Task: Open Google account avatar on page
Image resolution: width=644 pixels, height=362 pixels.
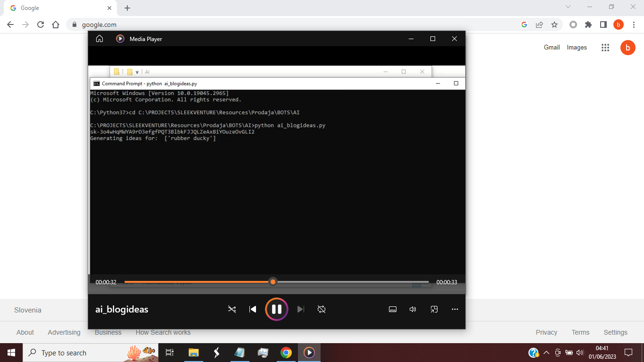Action: [628, 47]
